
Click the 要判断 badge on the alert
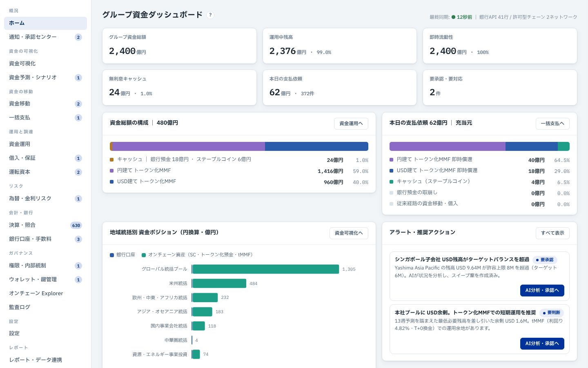[552, 313]
